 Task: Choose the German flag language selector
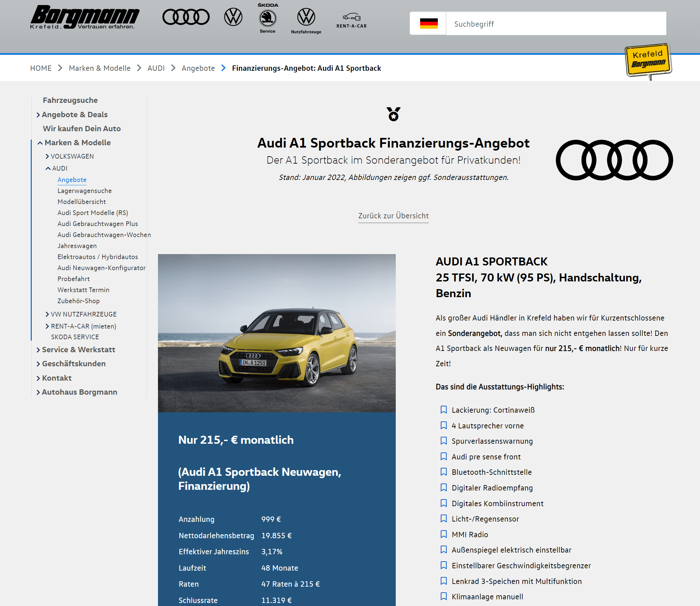tap(428, 24)
